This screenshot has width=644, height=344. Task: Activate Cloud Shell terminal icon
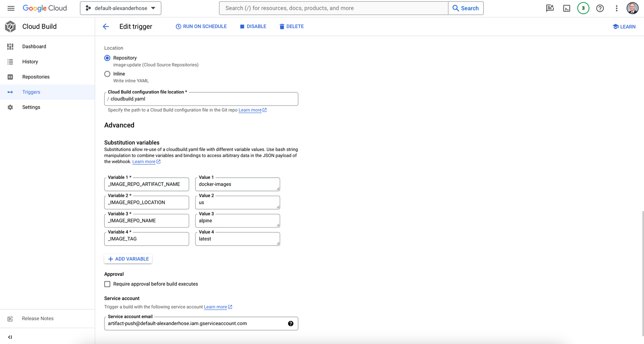567,8
